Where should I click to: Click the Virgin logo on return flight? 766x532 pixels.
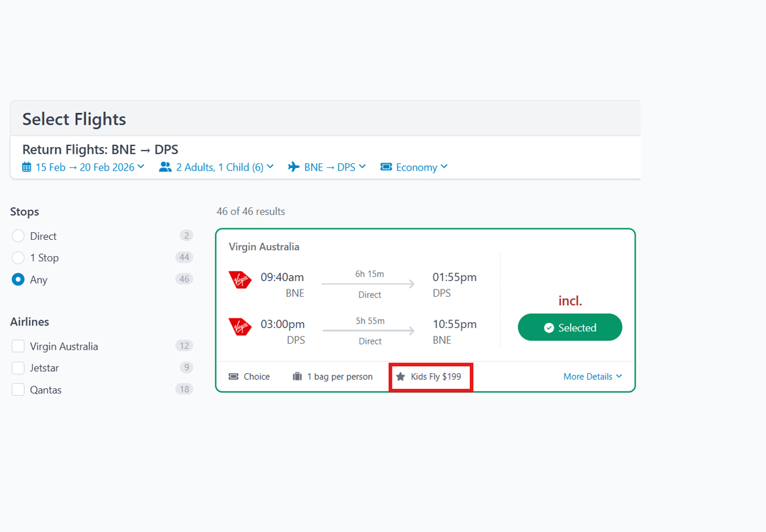pyautogui.click(x=240, y=327)
